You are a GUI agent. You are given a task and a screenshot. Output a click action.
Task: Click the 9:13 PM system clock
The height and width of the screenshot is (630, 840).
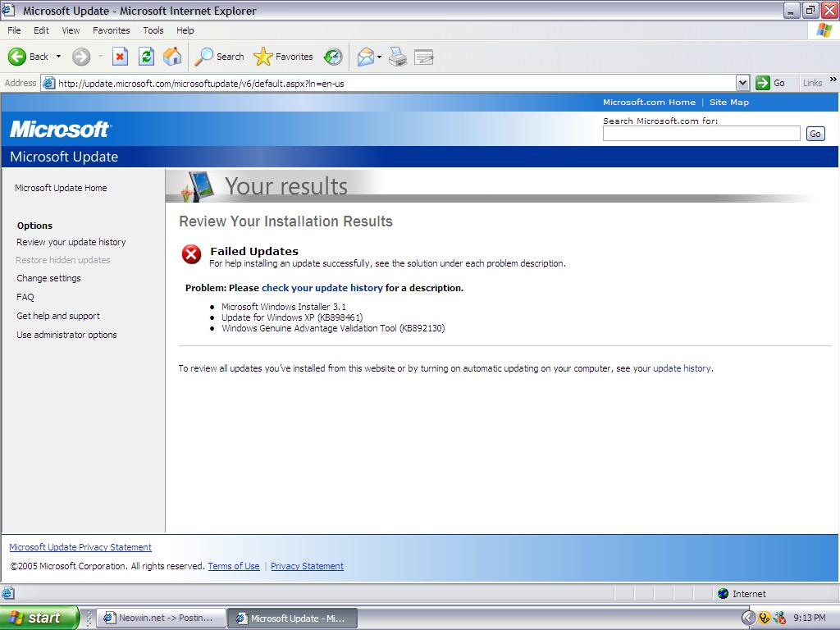click(810, 618)
